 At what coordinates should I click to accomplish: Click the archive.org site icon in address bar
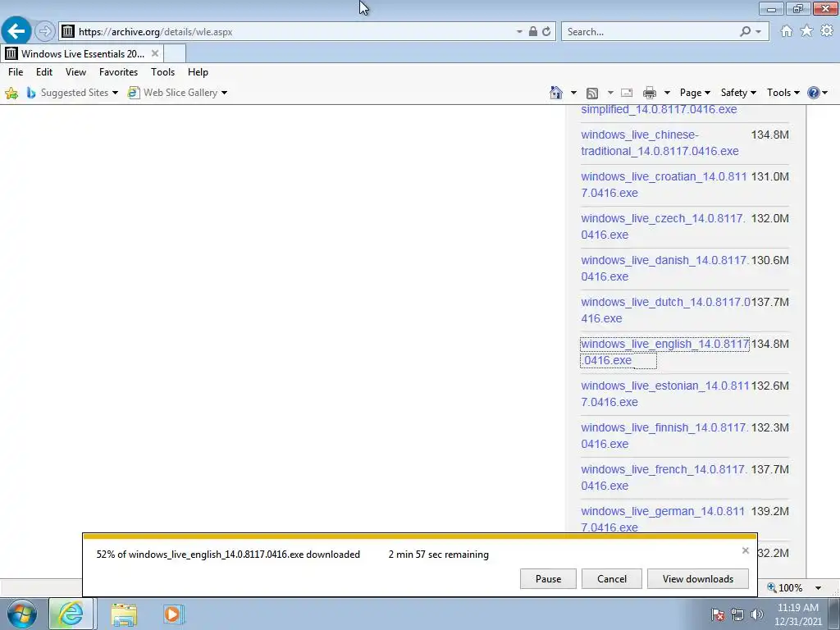(67, 32)
